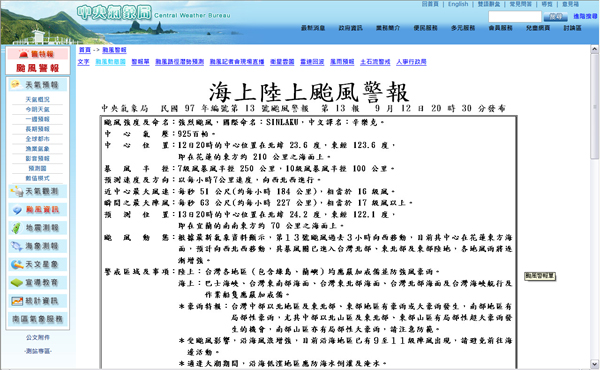This screenshot has height=370, width=600.
Task: Open the 會員服務 navigation menu
Action: (501, 28)
